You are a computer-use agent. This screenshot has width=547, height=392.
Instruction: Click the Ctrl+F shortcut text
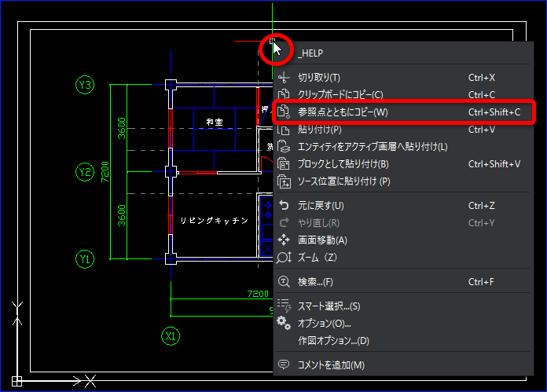481,281
